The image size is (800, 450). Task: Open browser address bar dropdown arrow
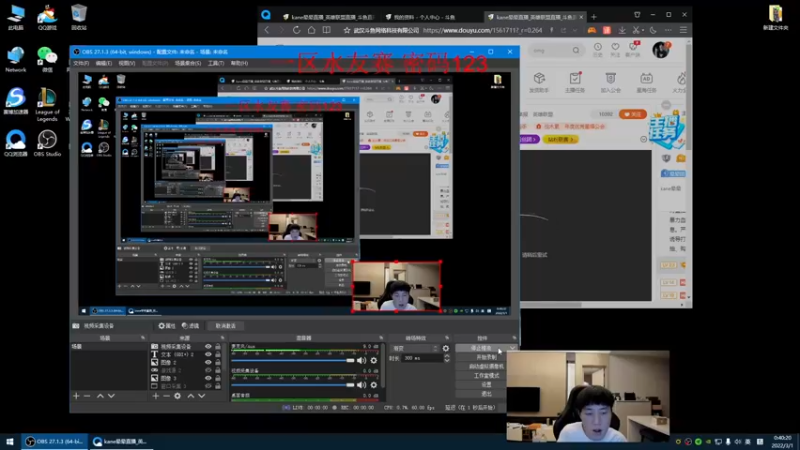click(575, 30)
